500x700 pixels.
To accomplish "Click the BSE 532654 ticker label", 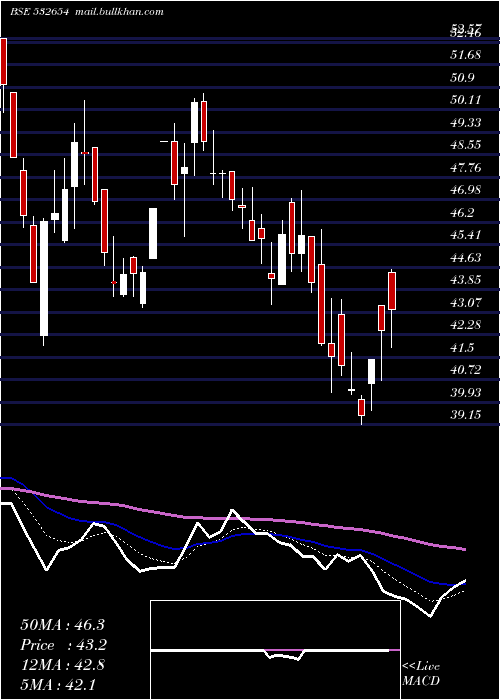I will [x=39, y=12].
